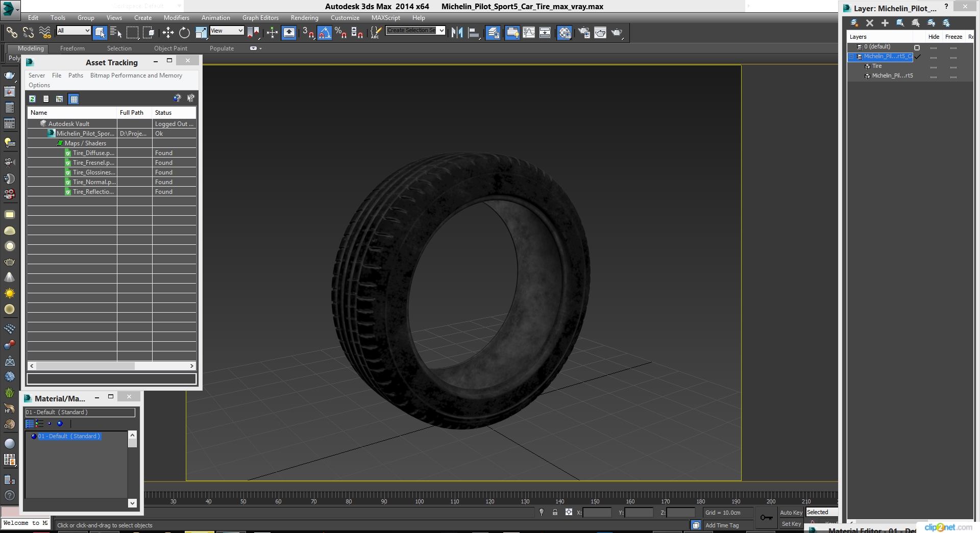
Task: Click Delete layer X icon
Action: pyautogui.click(x=870, y=23)
